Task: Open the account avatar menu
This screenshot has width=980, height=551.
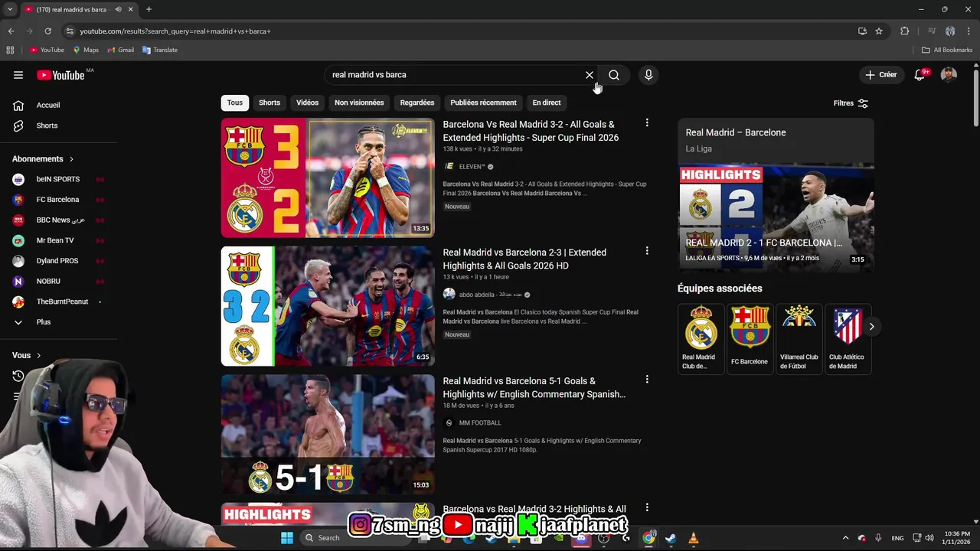Action: 949,75
